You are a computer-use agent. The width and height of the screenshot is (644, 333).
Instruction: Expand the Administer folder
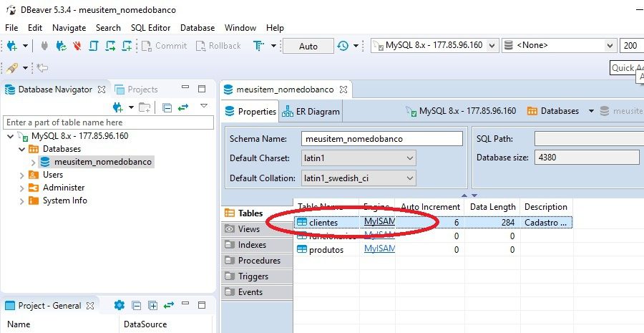pyautogui.click(x=21, y=188)
